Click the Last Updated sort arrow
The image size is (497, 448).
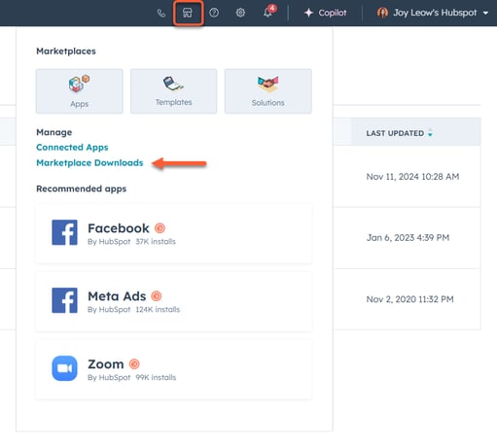430,133
